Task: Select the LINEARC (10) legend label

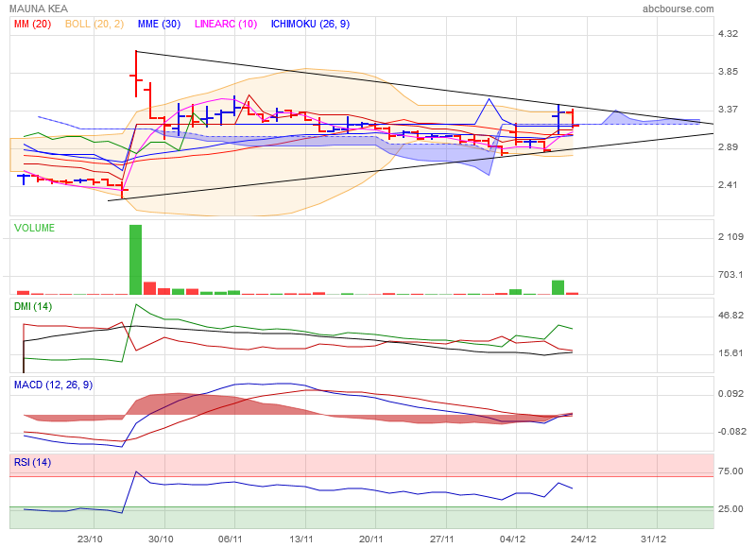Action: [226, 25]
